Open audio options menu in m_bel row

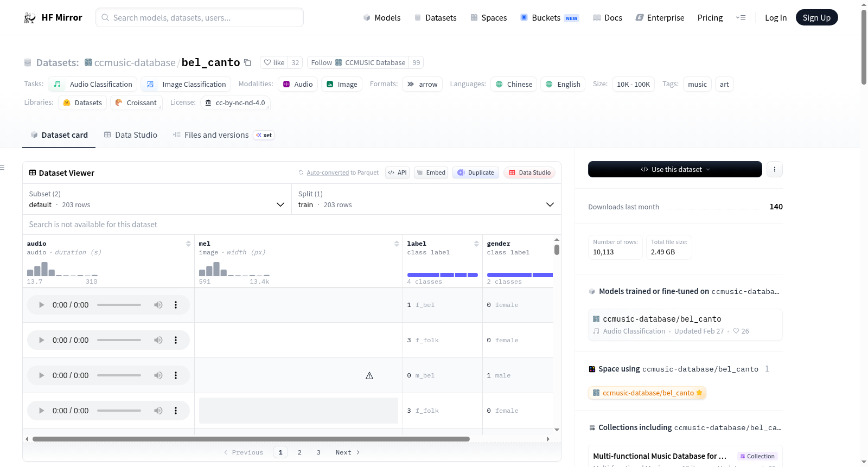[176, 375]
